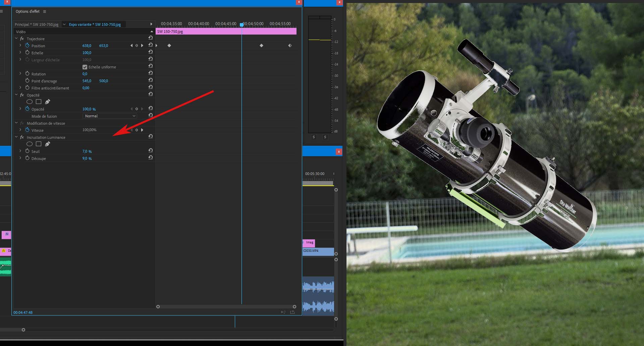Toggle the Trajectoire effect fx switch
Screen dimensions: 644x346
22,39
